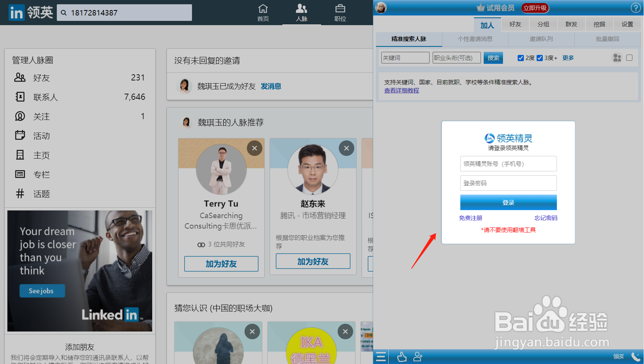This screenshot has width=644, height=364.
Task: Dismiss the Terry Tu recommendation card
Action: (x=255, y=148)
